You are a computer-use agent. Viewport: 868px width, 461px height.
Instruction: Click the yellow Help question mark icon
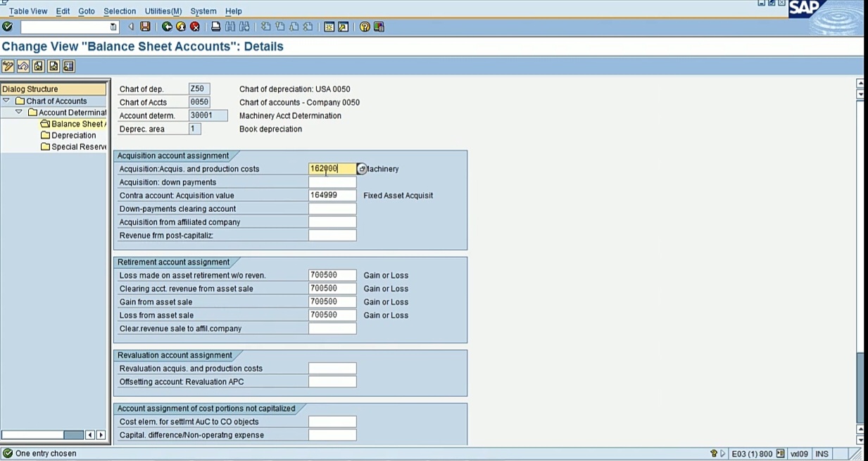(365, 27)
